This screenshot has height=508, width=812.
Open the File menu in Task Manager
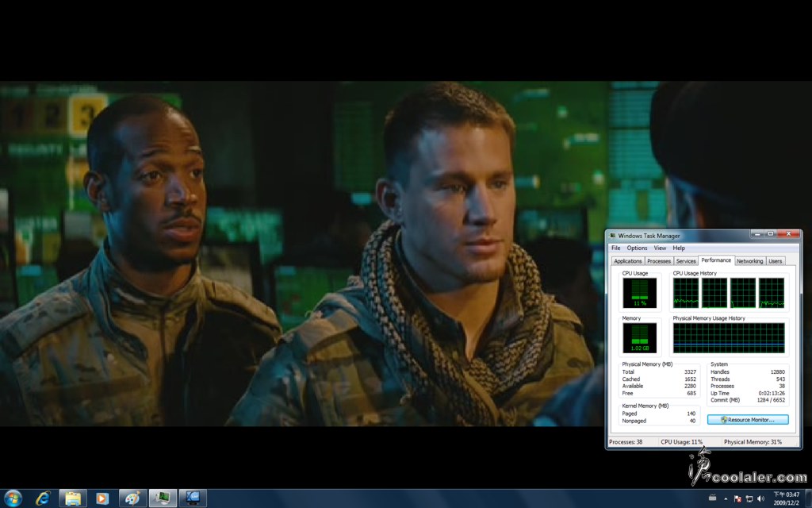[x=615, y=248]
